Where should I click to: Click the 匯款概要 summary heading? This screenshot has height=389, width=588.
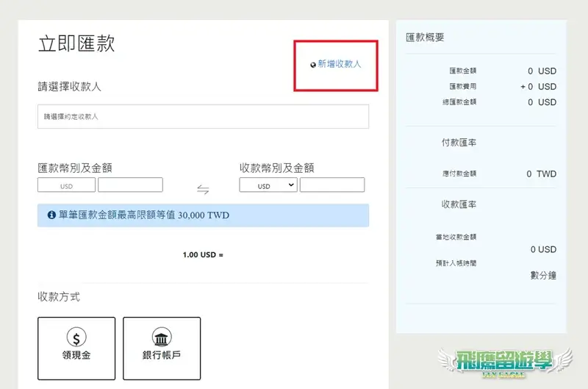(x=425, y=38)
